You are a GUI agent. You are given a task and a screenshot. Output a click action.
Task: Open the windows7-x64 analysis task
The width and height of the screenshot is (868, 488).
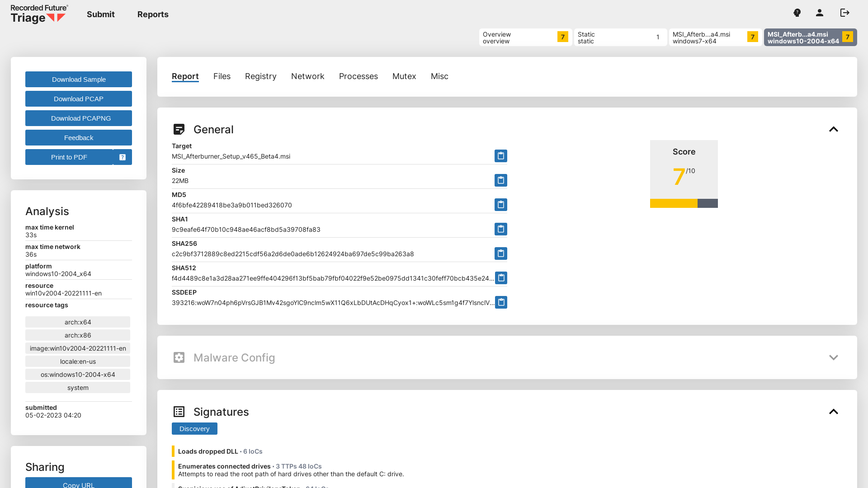(x=715, y=38)
